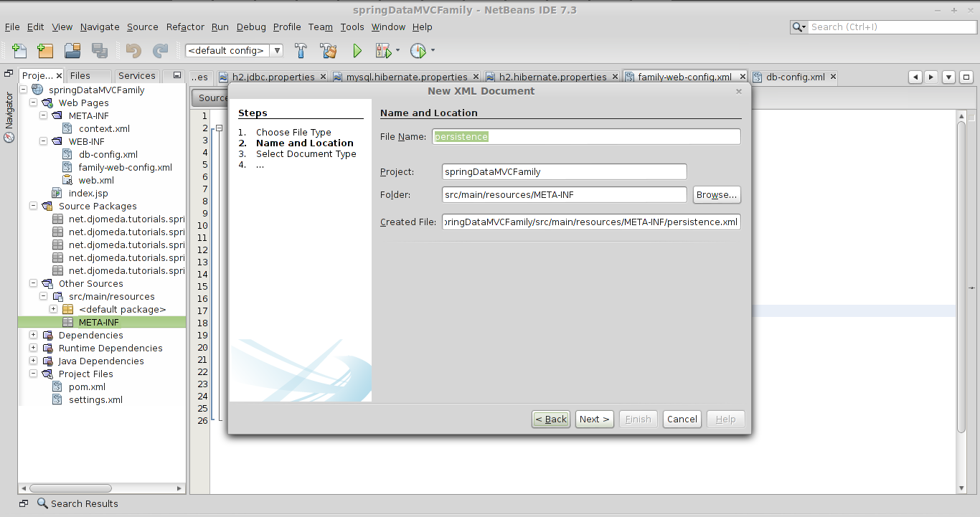Open the Tools menu

[352, 27]
